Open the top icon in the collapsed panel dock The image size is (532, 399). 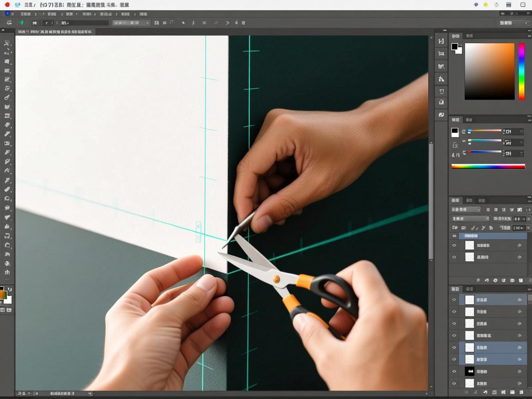point(441,42)
